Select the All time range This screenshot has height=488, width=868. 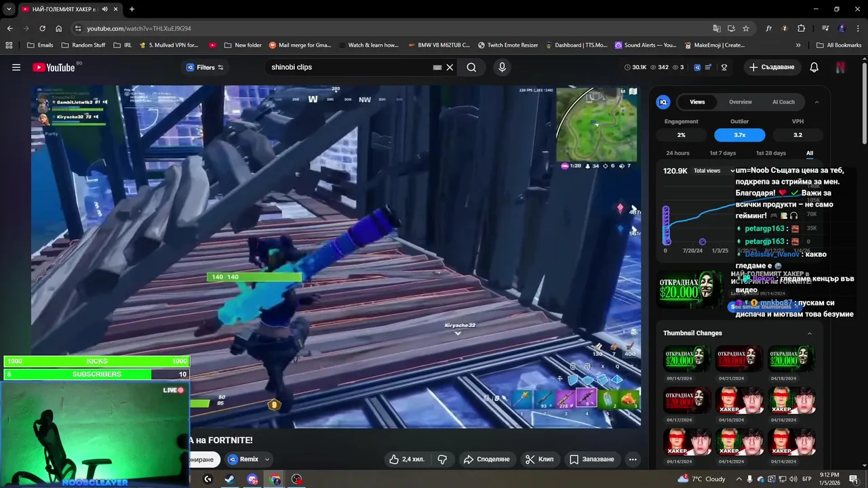click(809, 153)
